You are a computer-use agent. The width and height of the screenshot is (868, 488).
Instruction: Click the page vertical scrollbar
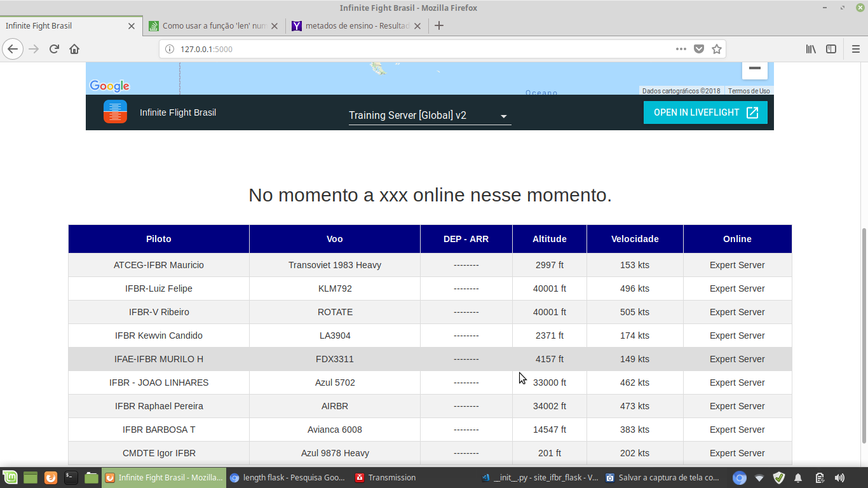click(x=864, y=335)
